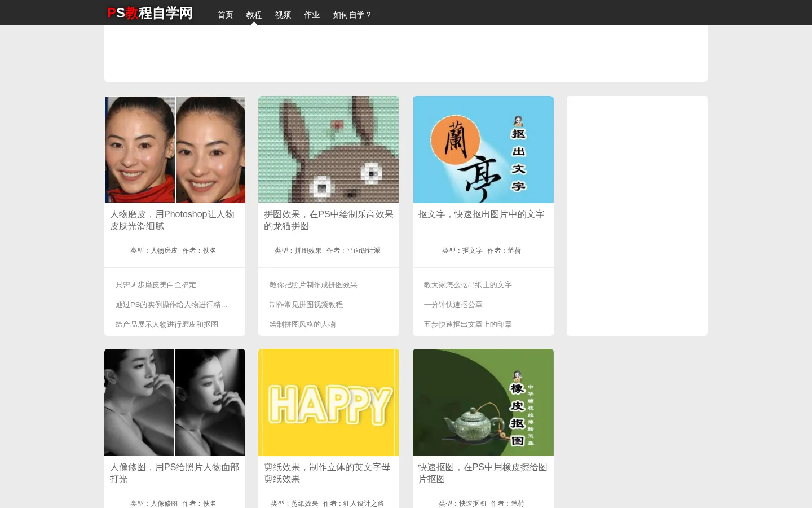The image size is (812, 508).
Task: Open related link 给产品展示人物进行磨皮和抠图
Action: pos(167,325)
